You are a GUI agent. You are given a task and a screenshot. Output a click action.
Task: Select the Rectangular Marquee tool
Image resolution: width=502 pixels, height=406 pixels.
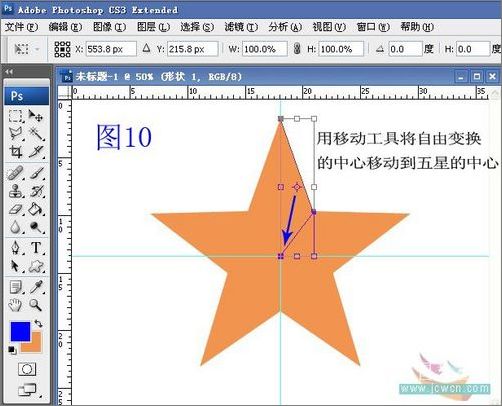click(15, 116)
